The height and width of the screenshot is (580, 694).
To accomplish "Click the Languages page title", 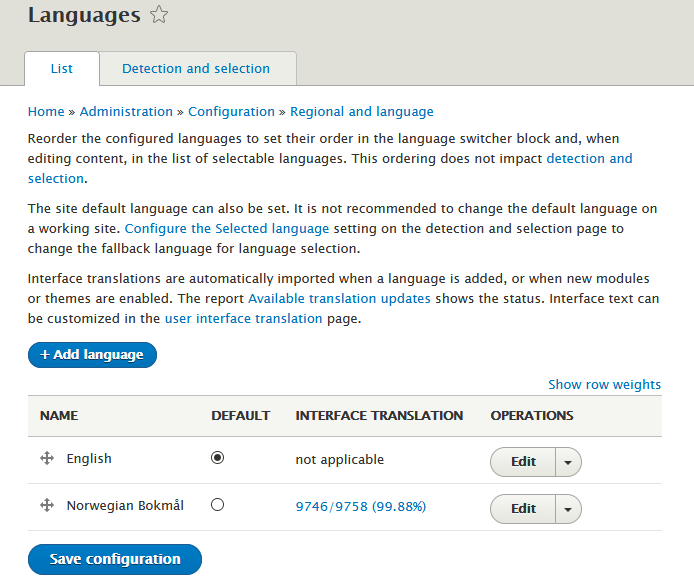I will tap(84, 15).
